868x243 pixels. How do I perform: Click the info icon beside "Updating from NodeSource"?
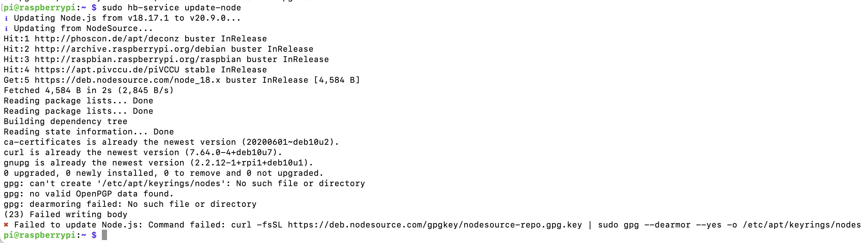tap(6, 29)
